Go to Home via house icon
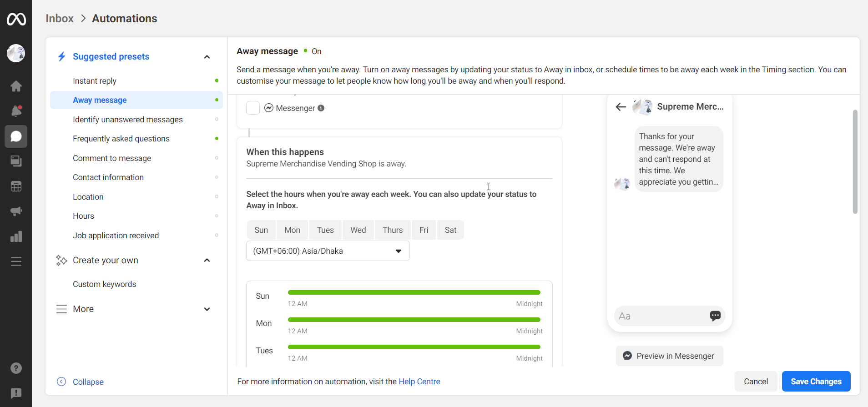868x407 pixels. point(16,86)
